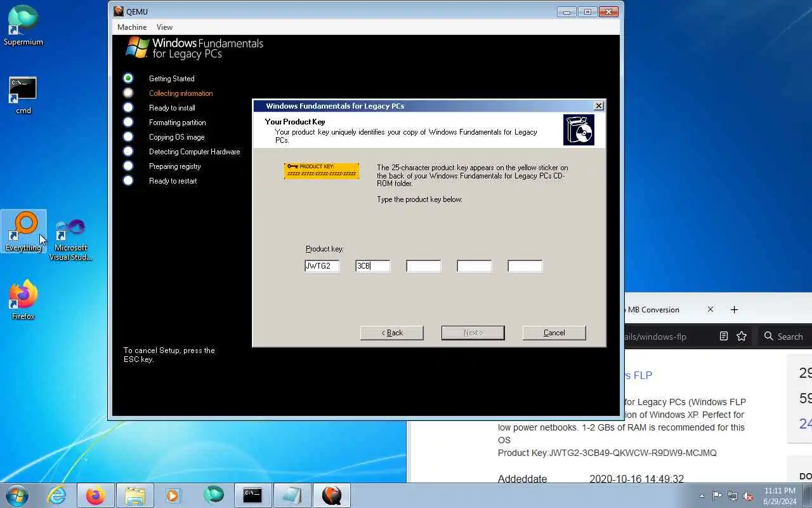Viewport: 812px width, 508px height.
Task: Click the CD-ROM setup icon in the dialog header
Action: coord(579,130)
